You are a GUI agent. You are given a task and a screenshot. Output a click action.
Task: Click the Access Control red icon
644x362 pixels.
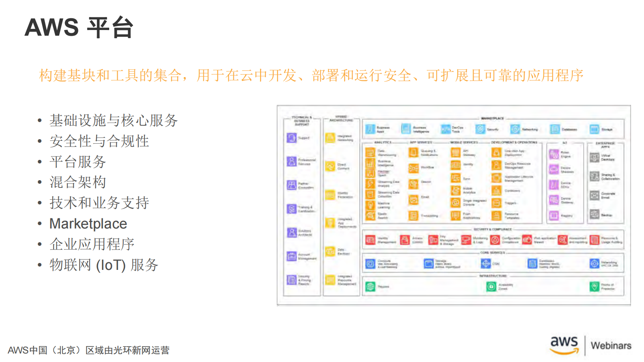click(x=405, y=240)
